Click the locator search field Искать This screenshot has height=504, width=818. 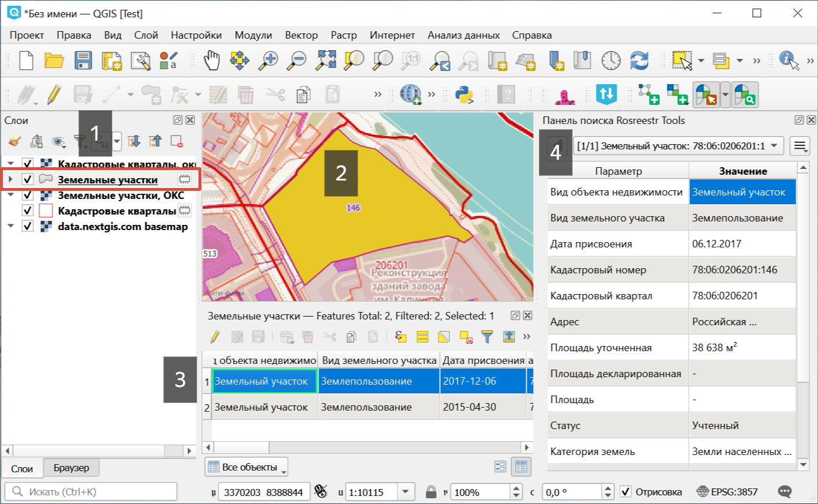[91, 492]
